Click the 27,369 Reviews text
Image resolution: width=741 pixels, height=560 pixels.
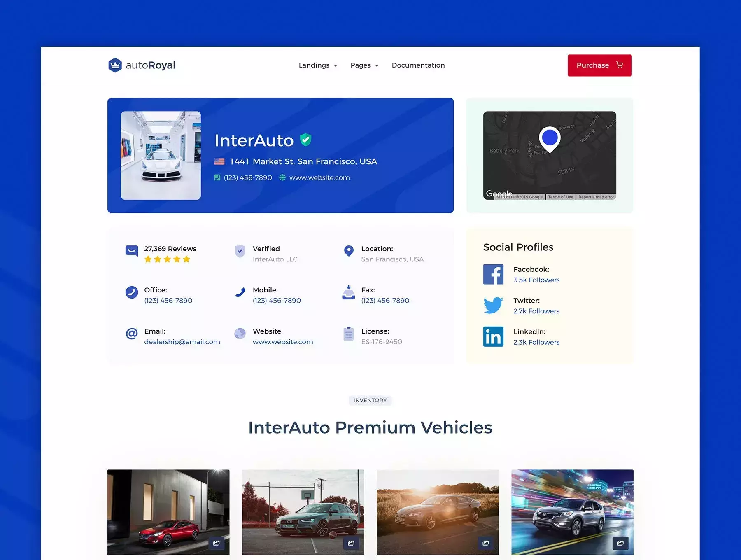click(x=170, y=249)
